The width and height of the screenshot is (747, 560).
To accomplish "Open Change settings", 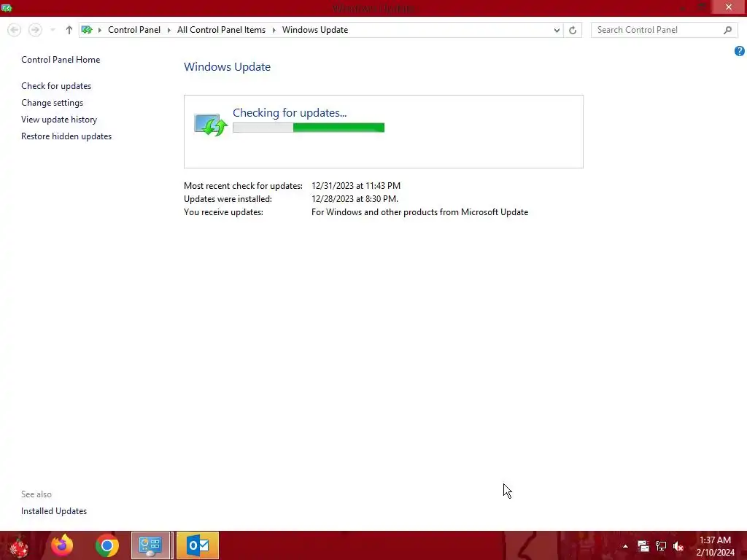I will pyautogui.click(x=52, y=103).
